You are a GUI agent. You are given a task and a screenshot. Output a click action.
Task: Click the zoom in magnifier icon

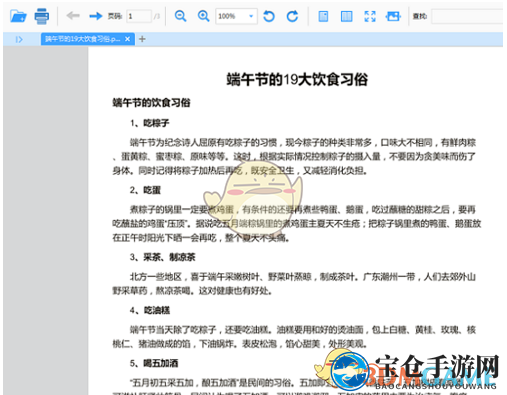coord(203,16)
